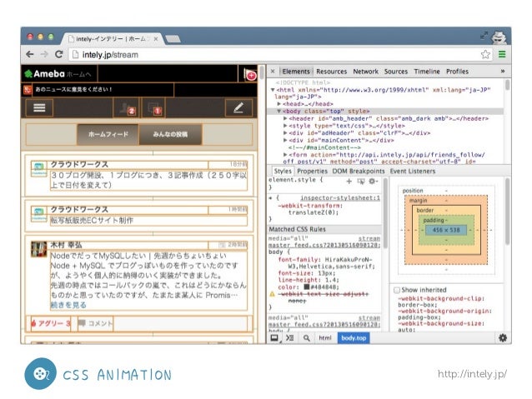Click the コメント comment button
532x399 pixels.
[95, 323]
